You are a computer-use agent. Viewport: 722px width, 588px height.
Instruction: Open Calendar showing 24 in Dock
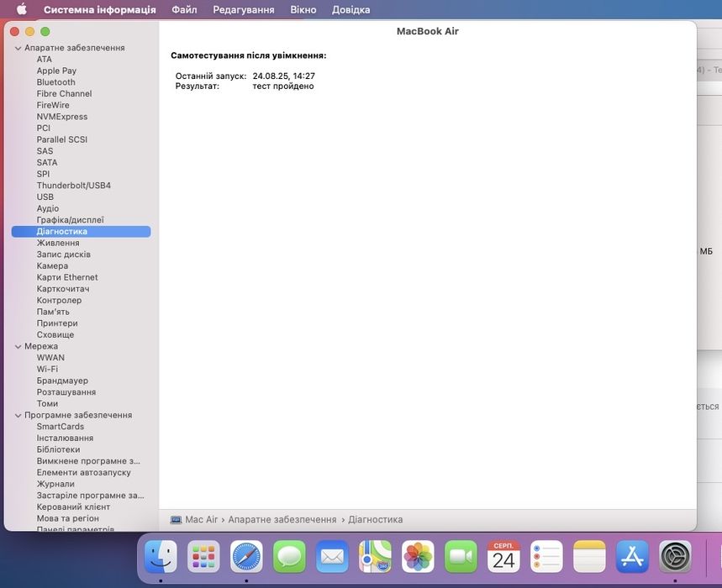[503, 557]
